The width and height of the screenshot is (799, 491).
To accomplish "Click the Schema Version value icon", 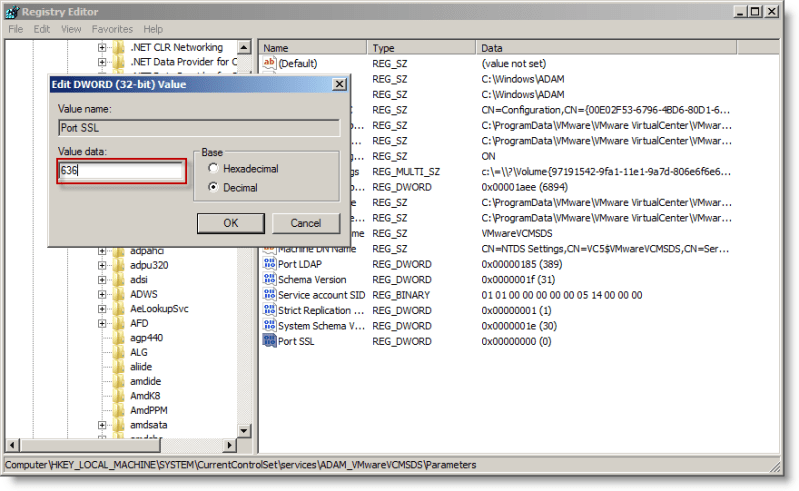I will pyautogui.click(x=269, y=280).
